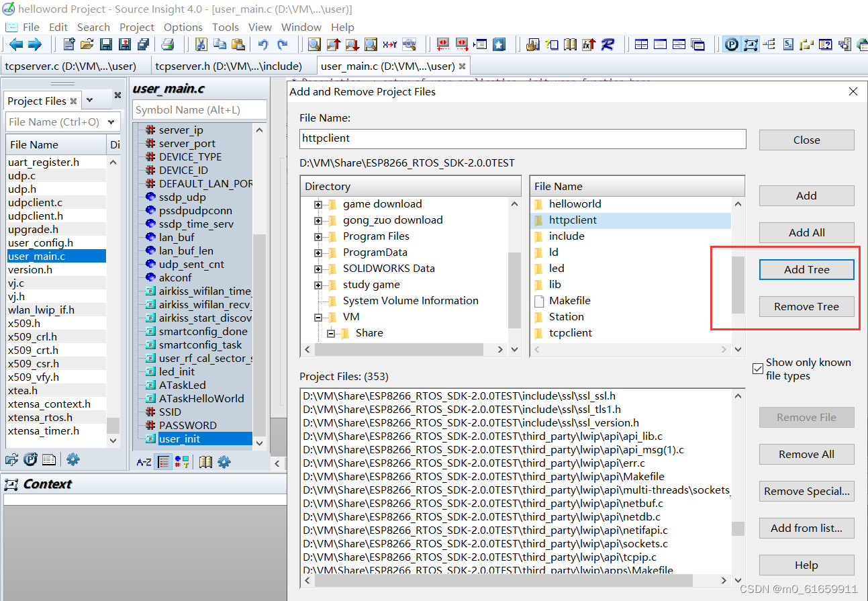
Task: Click the Add Tree button
Action: tap(806, 269)
